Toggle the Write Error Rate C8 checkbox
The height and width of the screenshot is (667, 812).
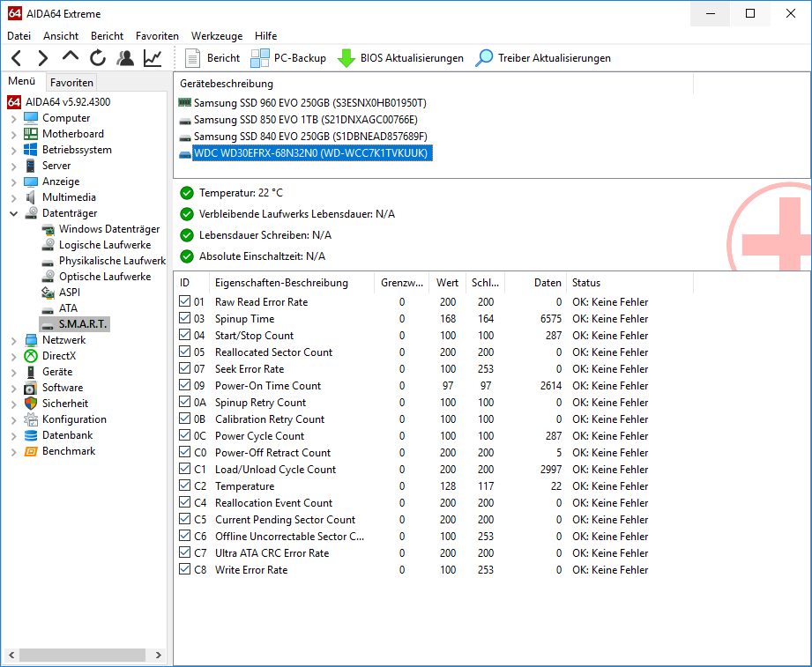185,569
